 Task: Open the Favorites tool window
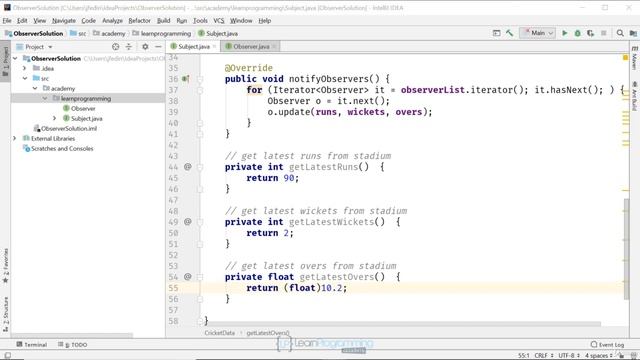click(x=5, y=266)
